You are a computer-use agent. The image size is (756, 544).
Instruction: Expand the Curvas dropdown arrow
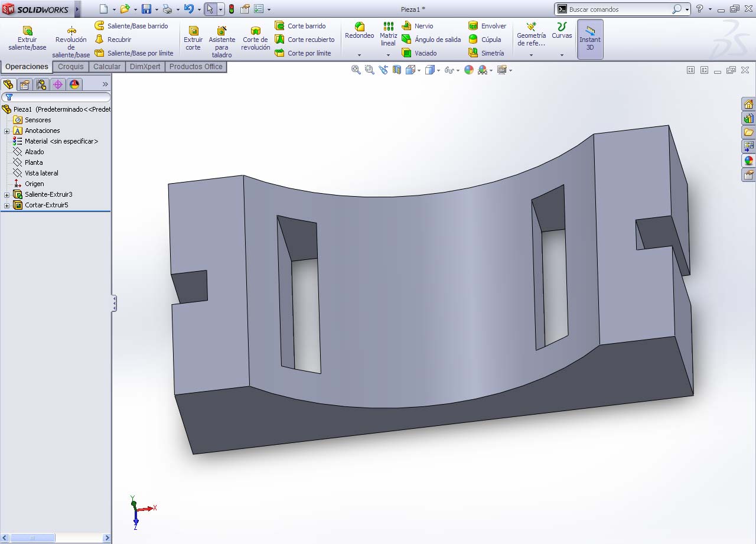point(562,55)
